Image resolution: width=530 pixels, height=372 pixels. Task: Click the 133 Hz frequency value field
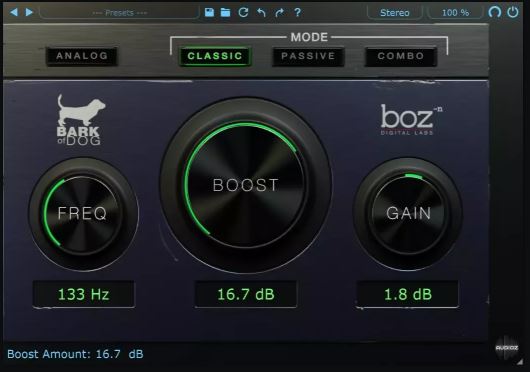[x=83, y=294]
